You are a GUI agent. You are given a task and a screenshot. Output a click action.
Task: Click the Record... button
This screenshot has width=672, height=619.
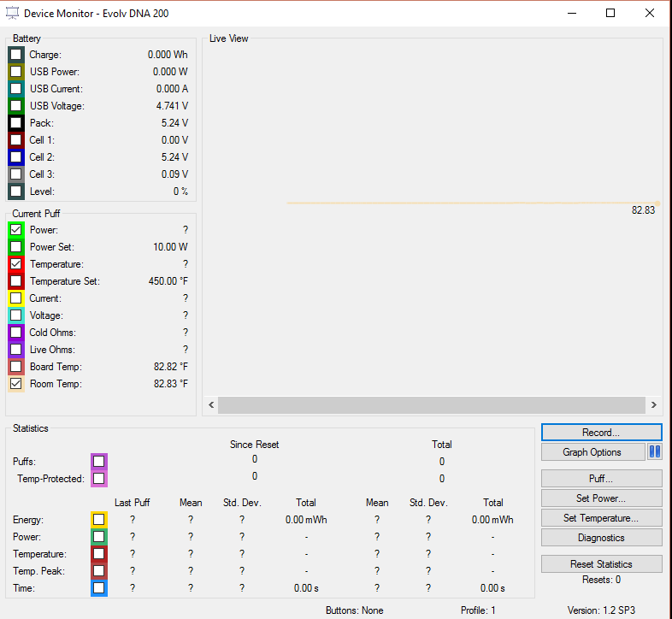[x=601, y=433]
